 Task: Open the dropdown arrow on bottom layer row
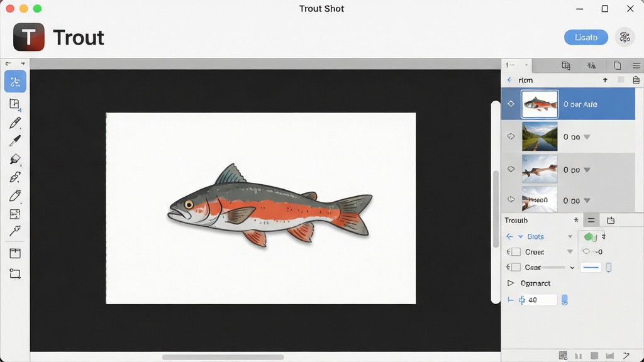click(x=587, y=200)
